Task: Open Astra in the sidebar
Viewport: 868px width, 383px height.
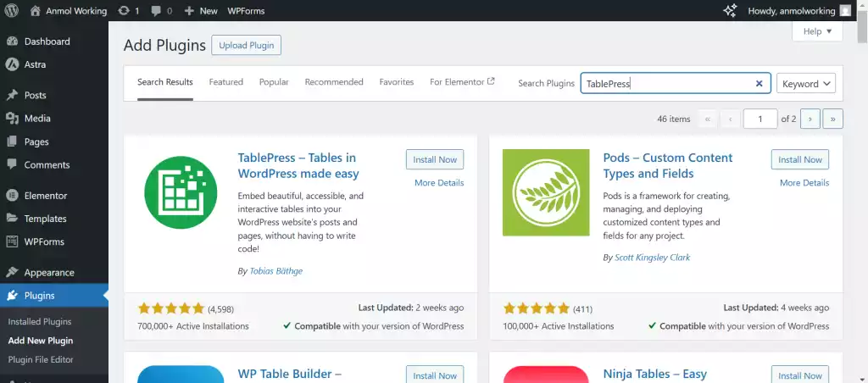Action: (35, 64)
